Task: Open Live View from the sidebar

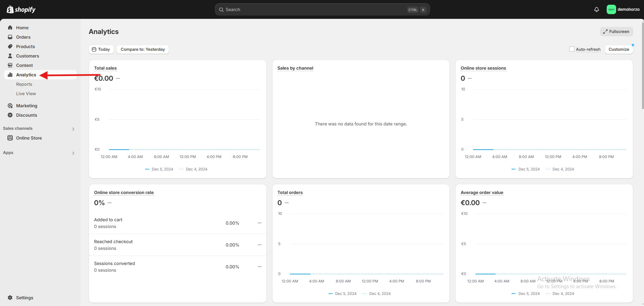Action: 26,93
